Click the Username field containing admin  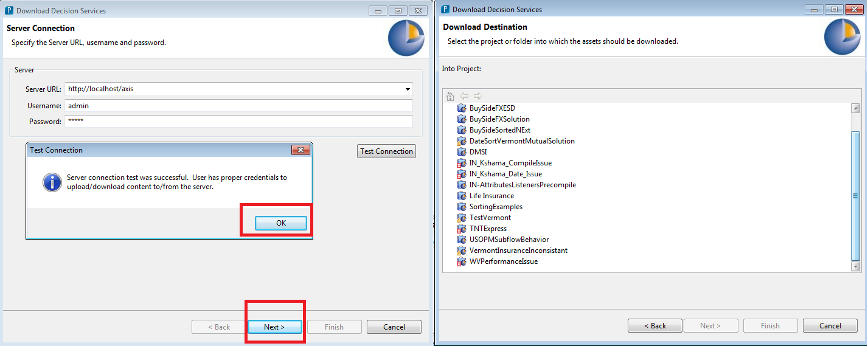click(238, 105)
